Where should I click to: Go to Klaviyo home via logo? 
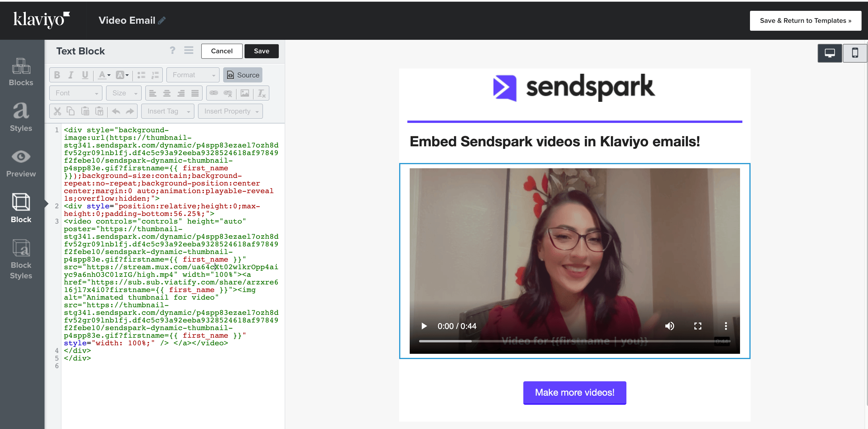point(42,20)
